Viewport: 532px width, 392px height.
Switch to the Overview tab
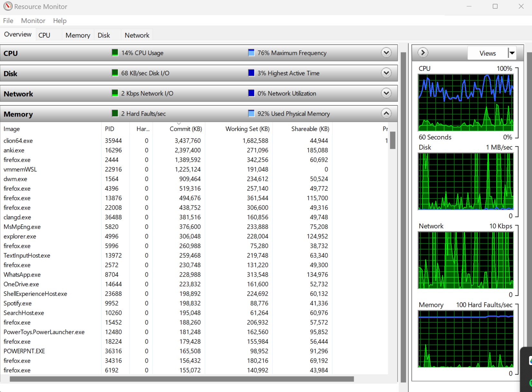click(18, 34)
